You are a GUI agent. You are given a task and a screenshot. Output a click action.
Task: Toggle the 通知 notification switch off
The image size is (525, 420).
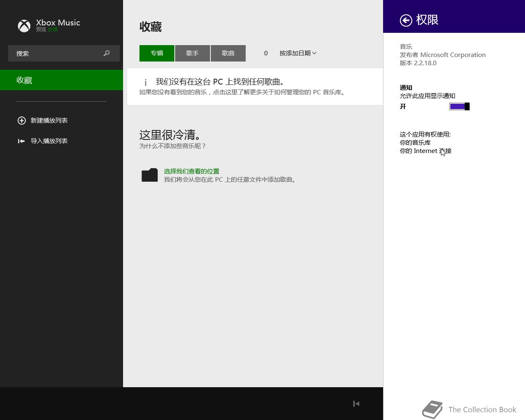click(459, 107)
